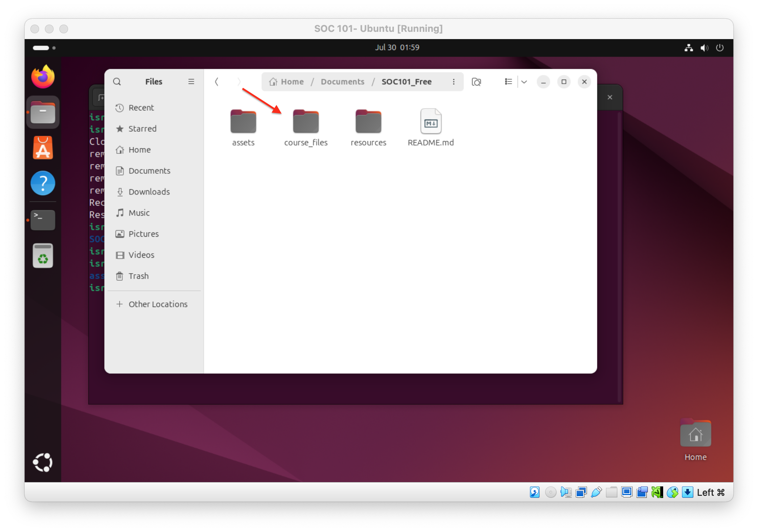The width and height of the screenshot is (758, 532).
Task: Click VirtualBox optical disc status icon
Action: coord(551,492)
